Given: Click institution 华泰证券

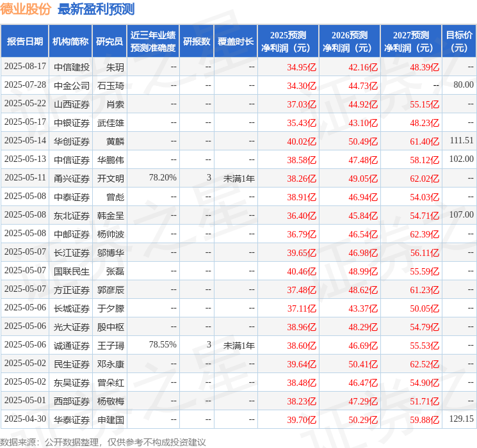Looking at the screenshot, I should 72,419.
